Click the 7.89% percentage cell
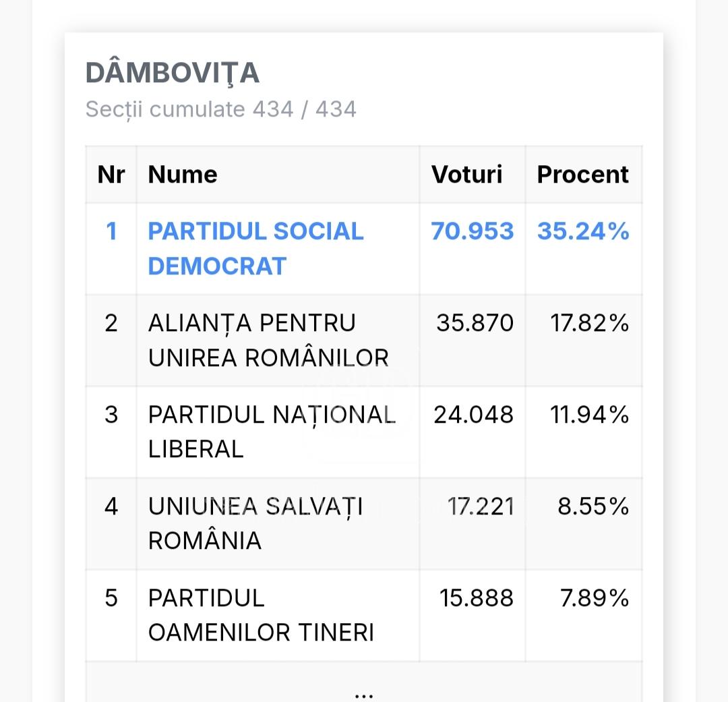 (x=594, y=597)
